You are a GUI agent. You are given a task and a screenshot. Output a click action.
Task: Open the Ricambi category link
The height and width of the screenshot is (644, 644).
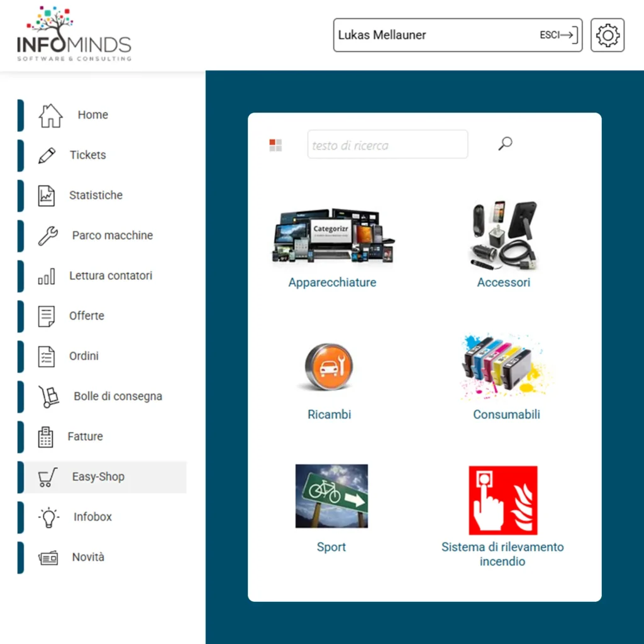pyautogui.click(x=329, y=414)
